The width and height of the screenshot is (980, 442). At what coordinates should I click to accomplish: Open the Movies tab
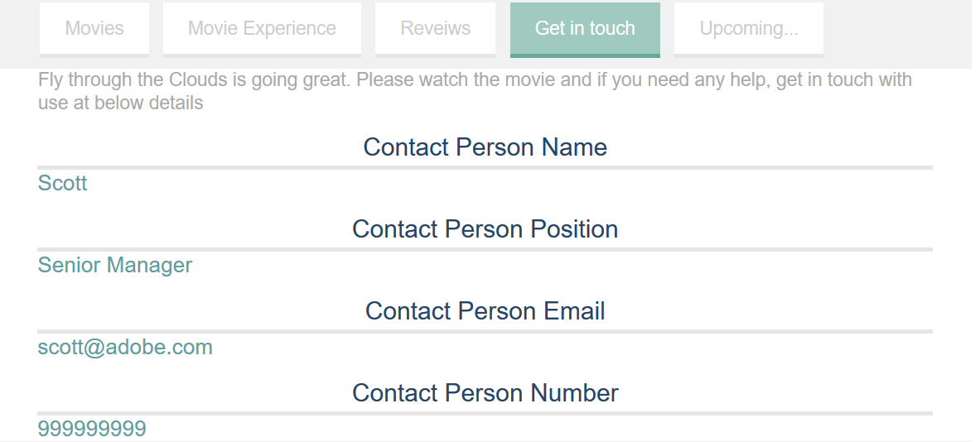(x=94, y=28)
